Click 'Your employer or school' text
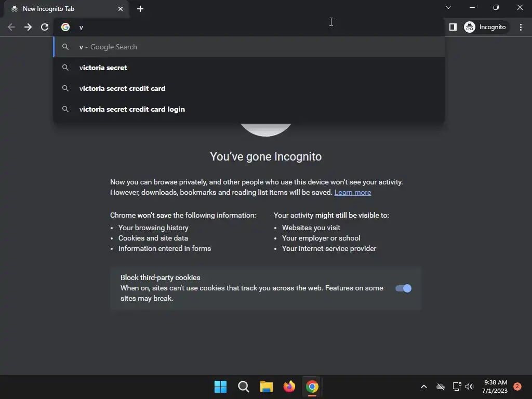Screen dimensions: 532x399 (321, 238)
